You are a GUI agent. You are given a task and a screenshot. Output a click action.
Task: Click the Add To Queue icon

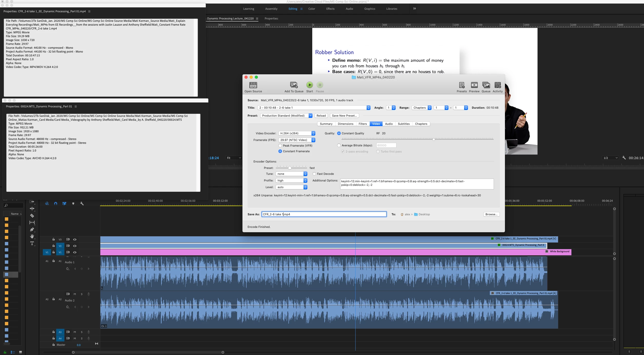click(294, 85)
